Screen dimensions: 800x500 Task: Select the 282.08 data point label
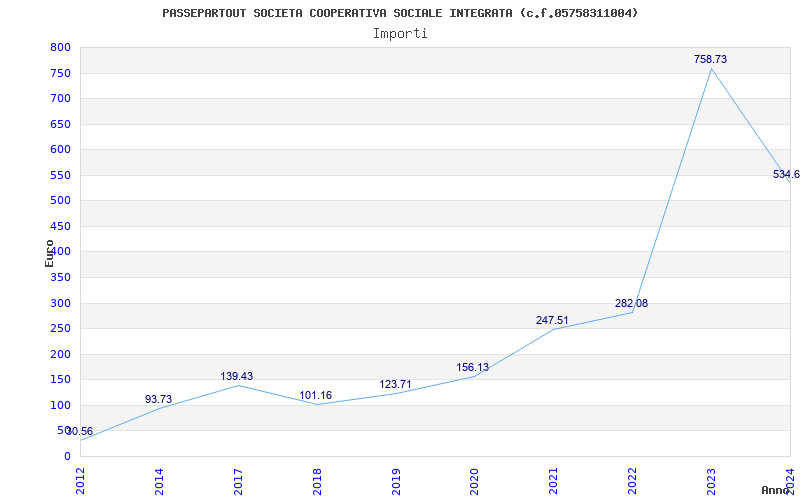pos(631,304)
